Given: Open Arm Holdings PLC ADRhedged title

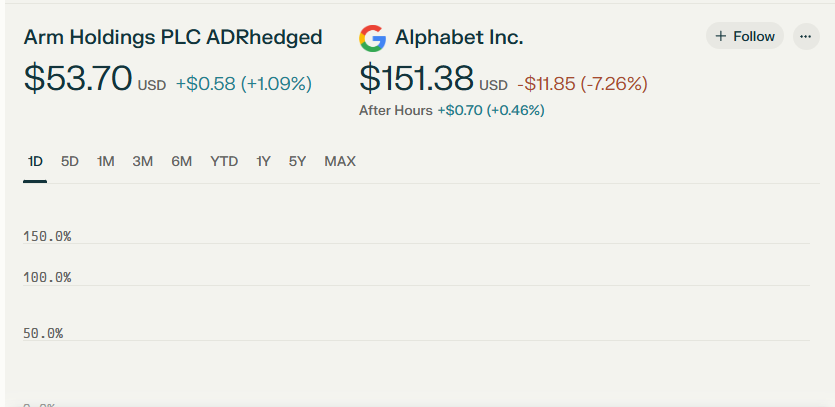Looking at the screenshot, I should 173,37.
